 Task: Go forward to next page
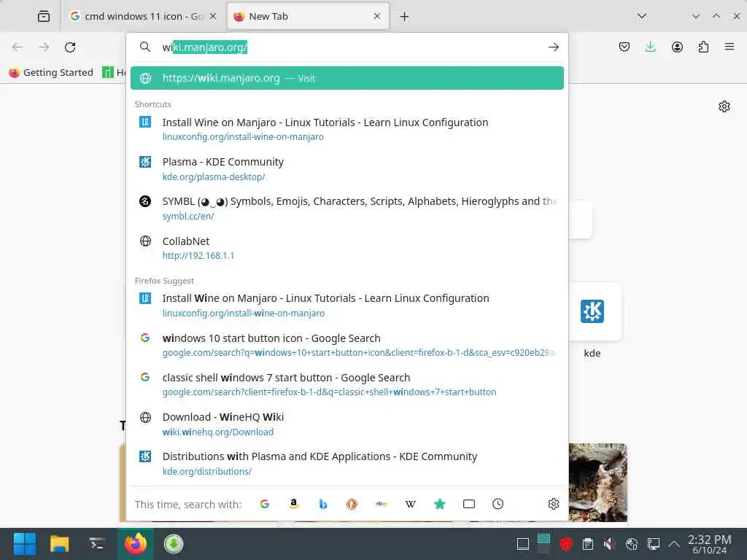pyautogui.click(x=44, y=47)
